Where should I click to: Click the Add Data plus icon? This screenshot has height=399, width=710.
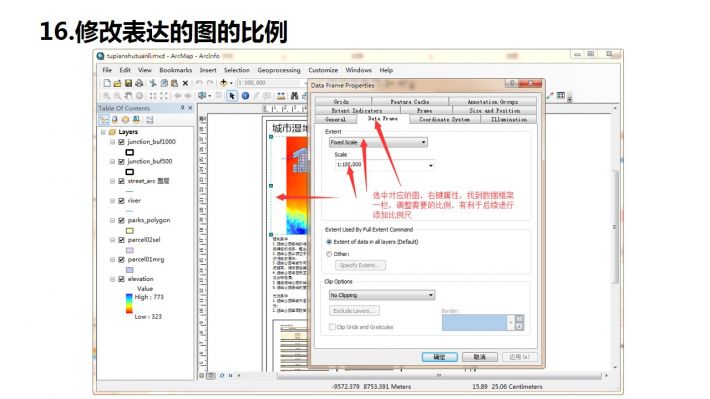click(223, 83)
